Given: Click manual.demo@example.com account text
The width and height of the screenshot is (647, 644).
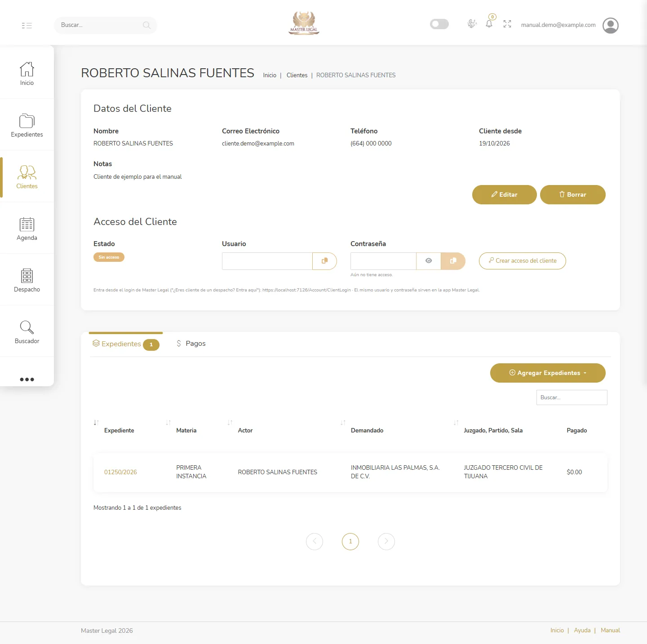Looking at the screenshot, I should (558, 25).
